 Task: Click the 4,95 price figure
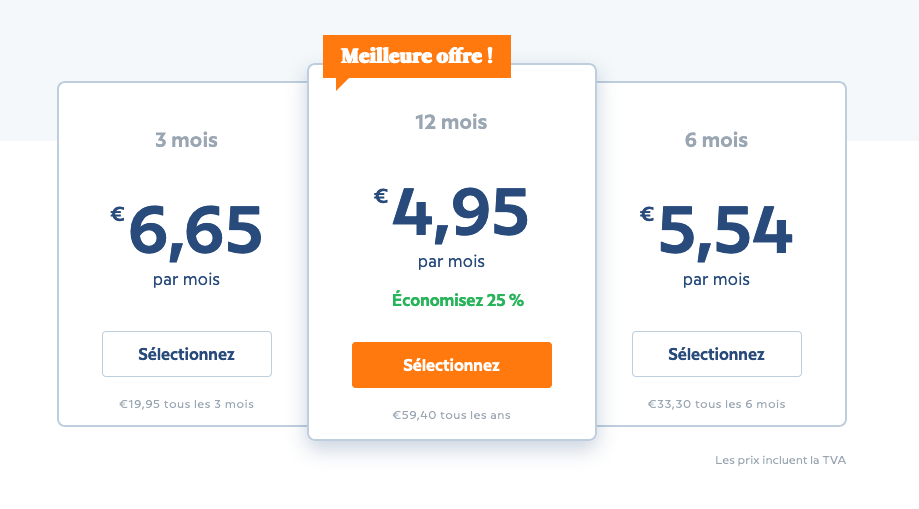coord(460,213)
